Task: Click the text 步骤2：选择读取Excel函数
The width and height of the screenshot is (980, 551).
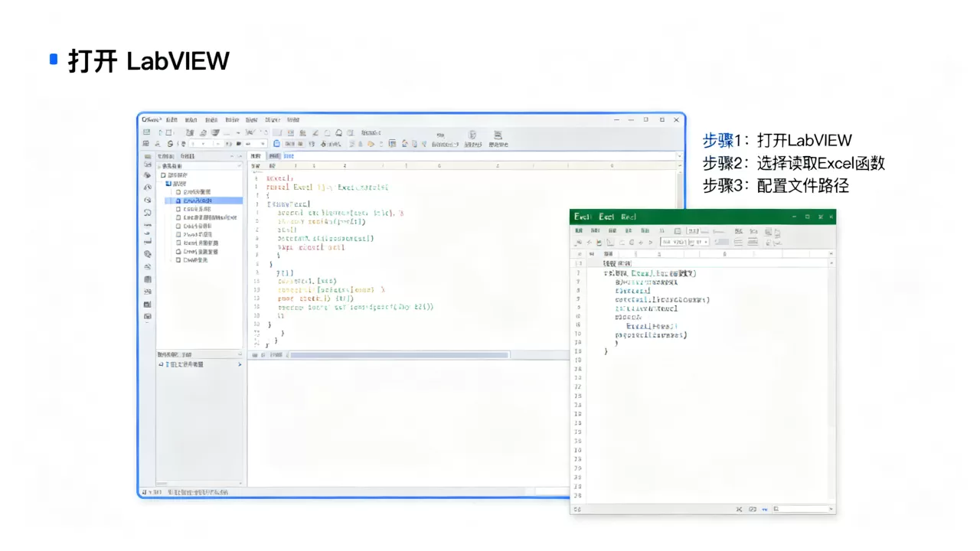Action: (x=794, y=163)
